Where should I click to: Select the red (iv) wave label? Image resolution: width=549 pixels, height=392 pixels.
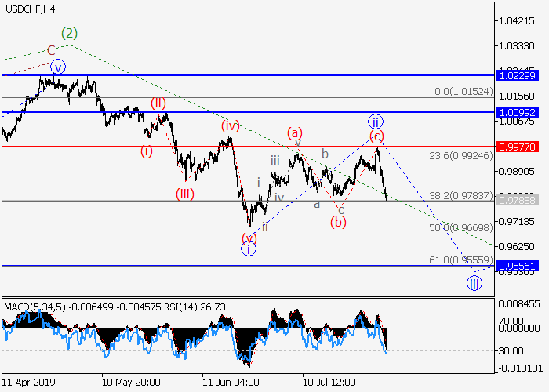coord(230,125)
